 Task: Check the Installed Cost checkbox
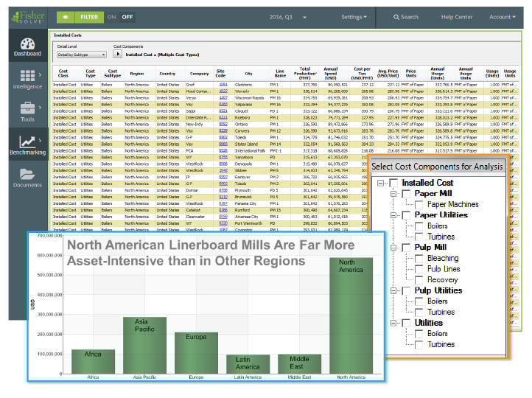393,183
